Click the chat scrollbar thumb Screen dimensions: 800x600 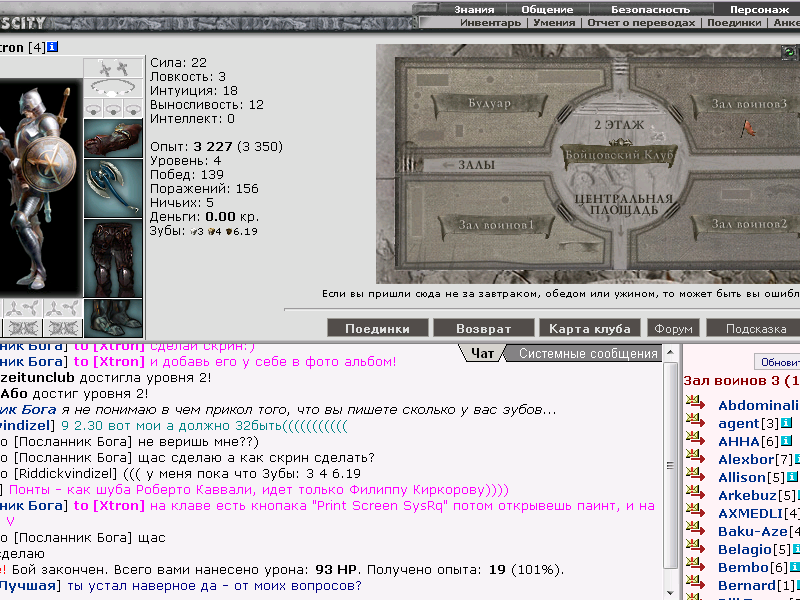(670, 465)
